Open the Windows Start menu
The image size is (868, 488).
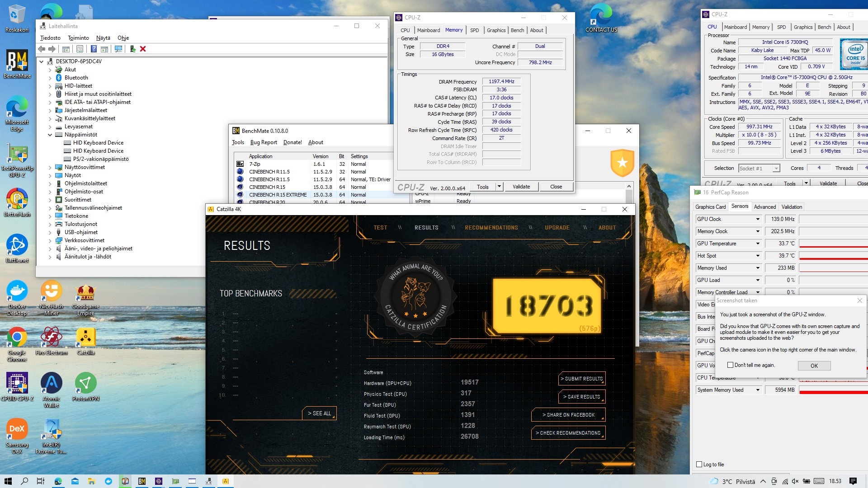8,481
